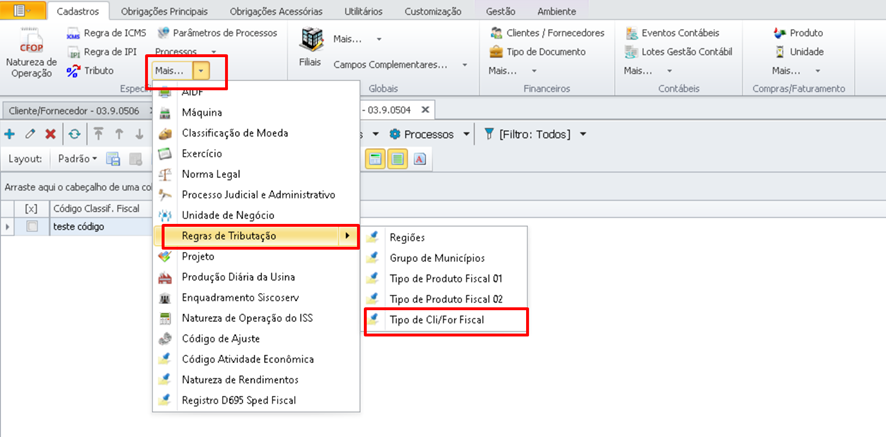
Task: Switch to the Cadastros ribbon tab
Action: (x=78, y=11)
